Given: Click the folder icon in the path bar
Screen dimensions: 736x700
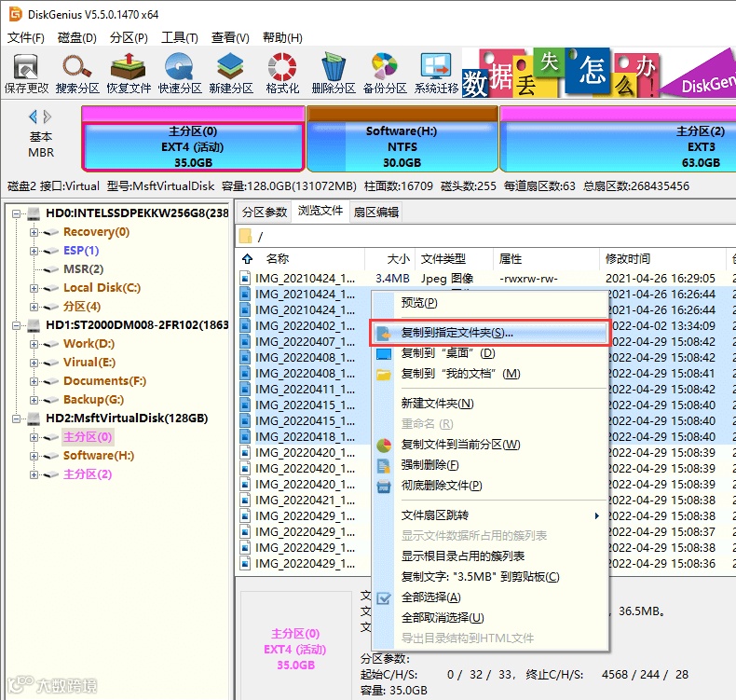Looking at the screenshot, I should [246, 236].
